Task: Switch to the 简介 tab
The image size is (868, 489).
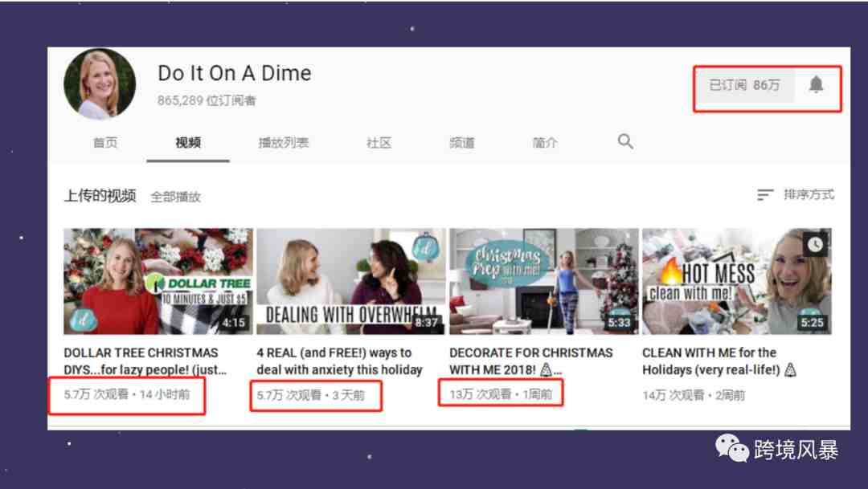Action: tap(545, 143)
